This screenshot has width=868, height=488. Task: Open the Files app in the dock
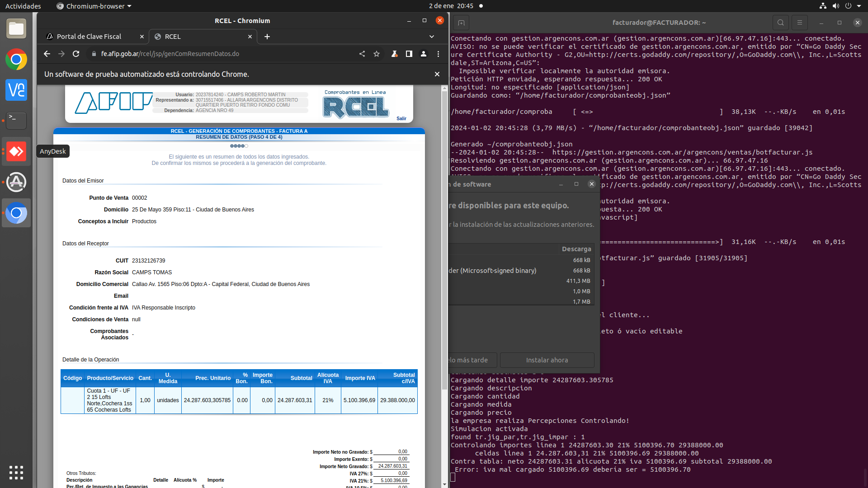[16, 29]
